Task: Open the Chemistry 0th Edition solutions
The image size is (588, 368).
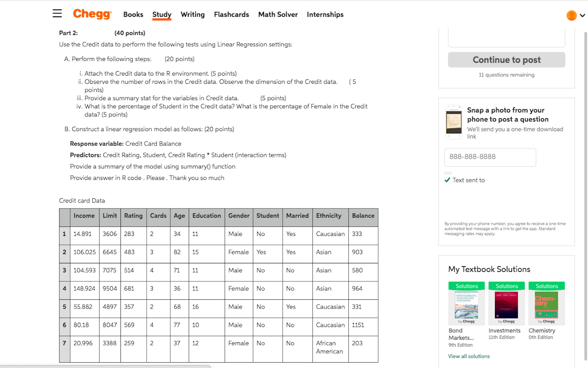Action: [546, 305]
